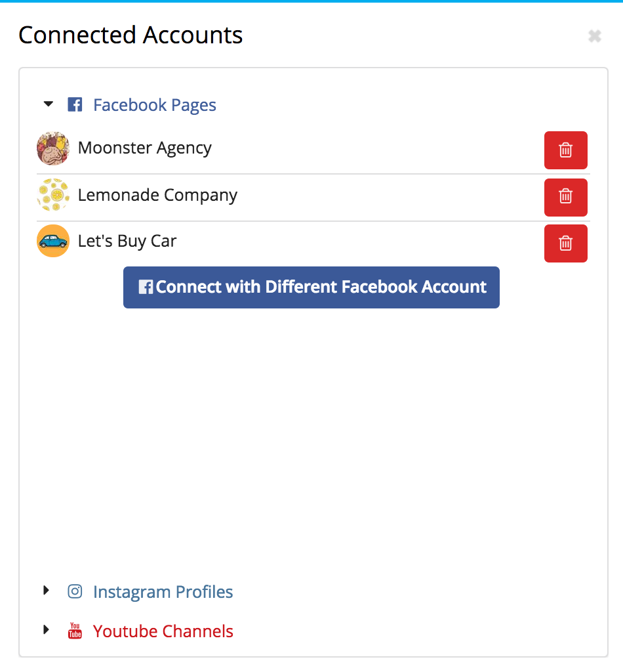Click the Moonster Agency page name
This screenshot has width=623, height=672.
pyautogui.click(x=145, y=148)
